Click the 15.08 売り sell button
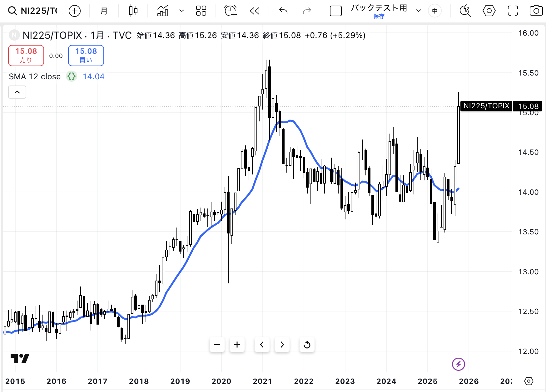The image size is (546, 392). pyautogui.click(x=26, y=56)
